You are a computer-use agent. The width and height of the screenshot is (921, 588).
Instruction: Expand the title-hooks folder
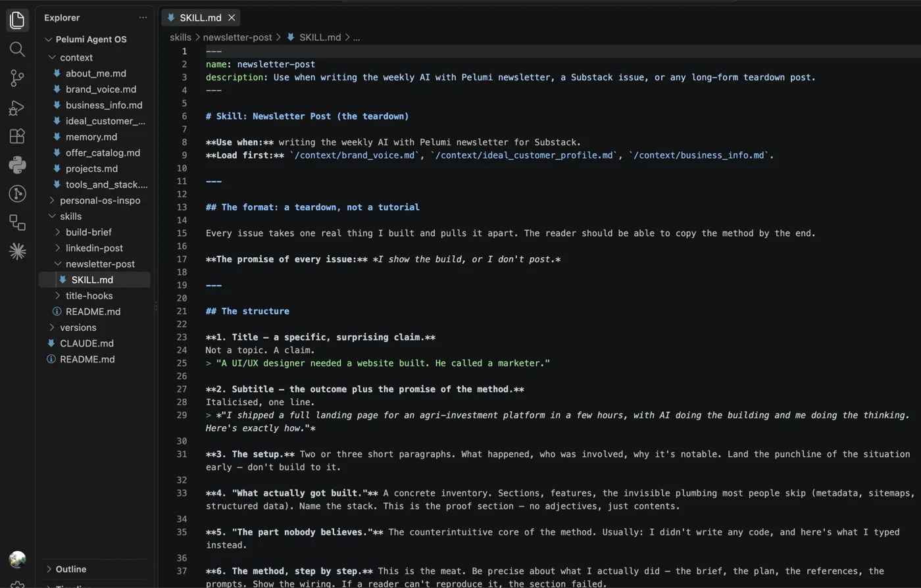(58, 296)
